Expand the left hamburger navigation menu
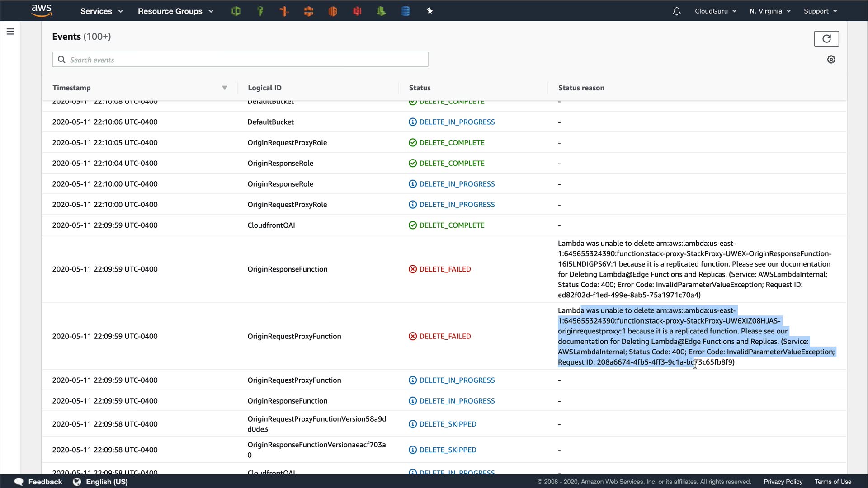 pyautogui.click(x=10, y=32)
